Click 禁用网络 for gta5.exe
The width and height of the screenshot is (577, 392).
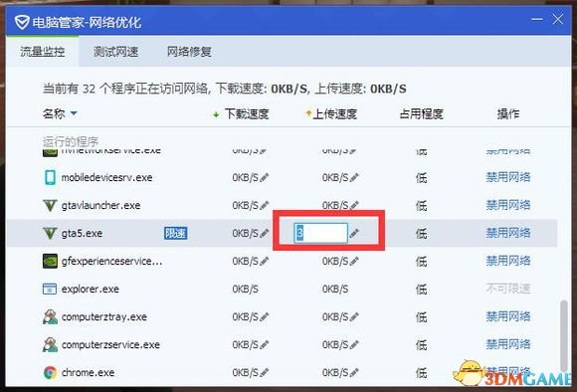(508, 233)
